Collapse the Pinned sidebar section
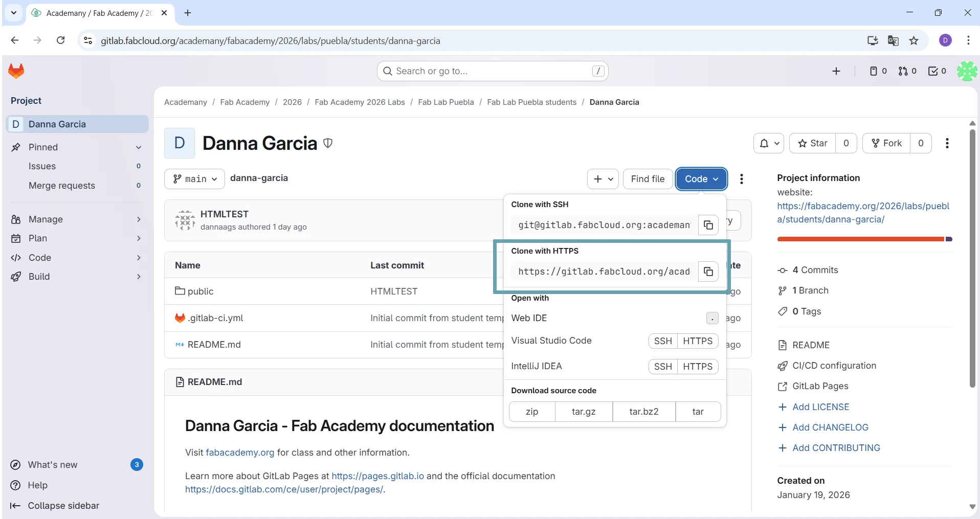The width and height of the screenshot is (980, 519). coord(139,147)
